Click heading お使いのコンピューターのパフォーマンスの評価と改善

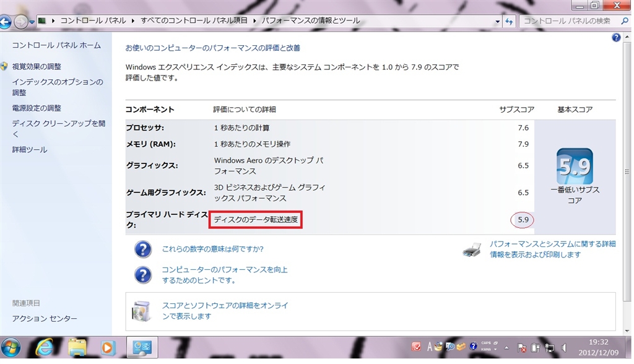tap(213, 48)
